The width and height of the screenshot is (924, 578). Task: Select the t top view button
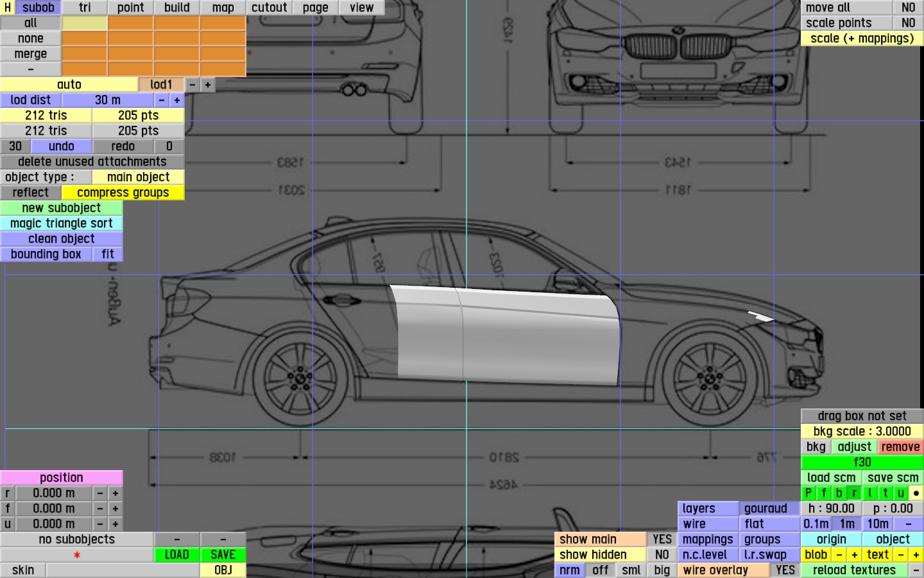[886, 493]
